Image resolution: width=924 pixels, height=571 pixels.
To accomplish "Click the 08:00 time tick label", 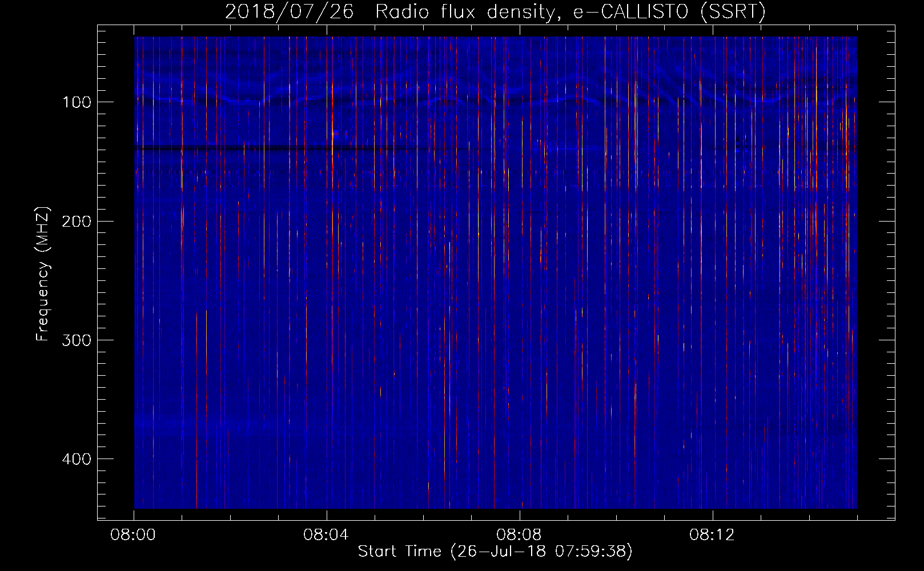I will point(133,535).
